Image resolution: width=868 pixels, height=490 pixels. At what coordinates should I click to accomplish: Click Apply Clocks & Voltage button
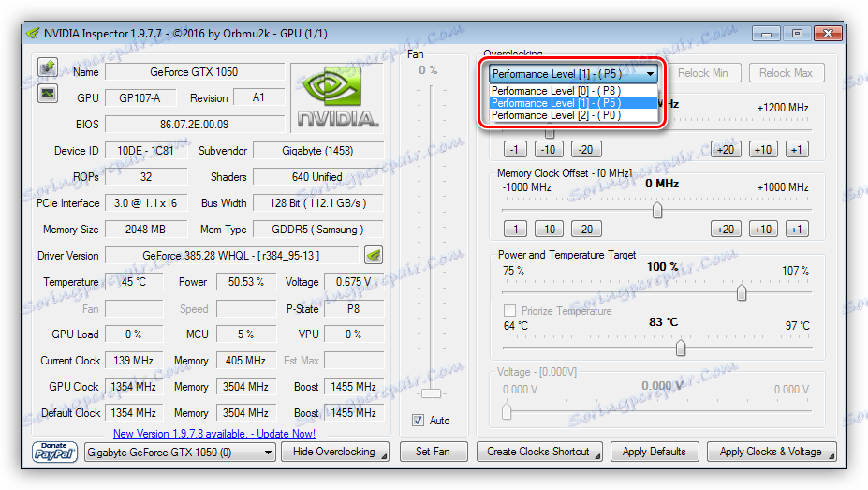[x=772, y=452]
